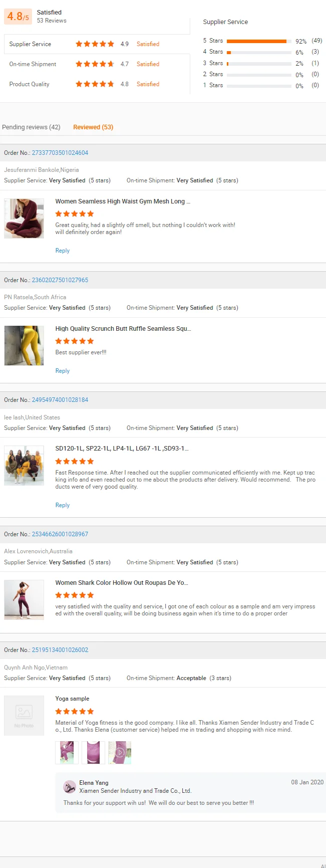Click the 5 Stars rating bar
This screenshot has width=326, height=868.
259,41
